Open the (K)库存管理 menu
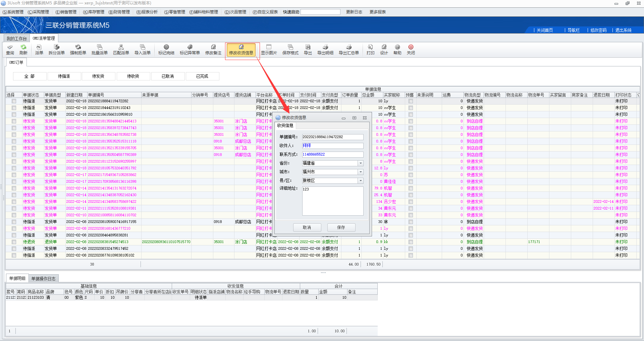Image resolution: width=644 pixels, height=341 pixels. pyautogui.click(x=94, y=12)
